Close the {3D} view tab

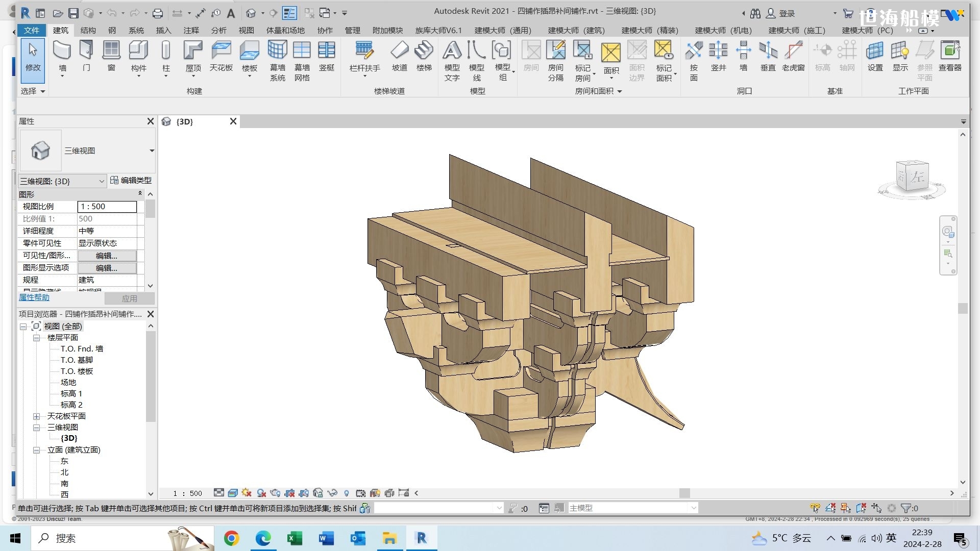tap(233, 121)
